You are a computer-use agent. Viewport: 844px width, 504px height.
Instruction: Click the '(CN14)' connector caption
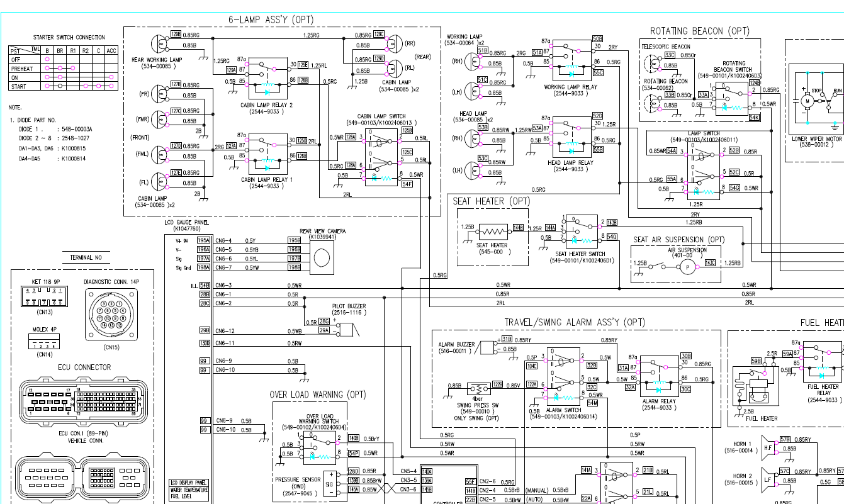[45, 355]
